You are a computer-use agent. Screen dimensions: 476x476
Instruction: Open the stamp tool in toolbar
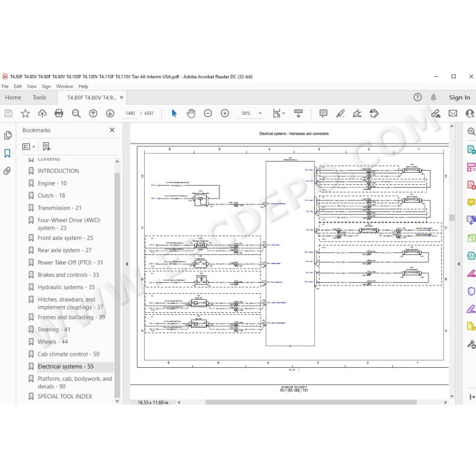coord(374,114)
